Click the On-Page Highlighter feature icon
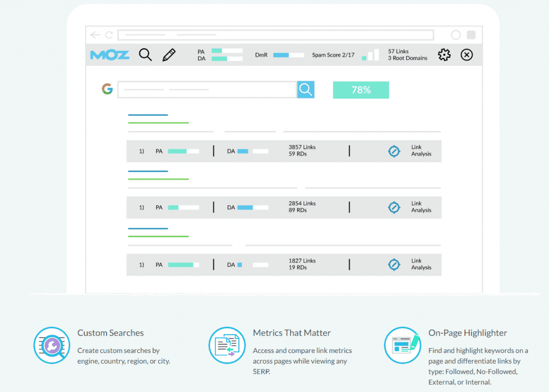This screenshot has height=392, width=549. [403, 345]
